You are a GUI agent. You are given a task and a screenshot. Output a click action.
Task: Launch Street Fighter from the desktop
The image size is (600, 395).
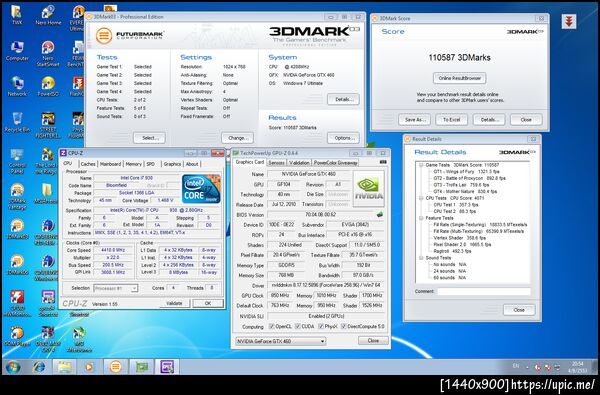(48, 125)
